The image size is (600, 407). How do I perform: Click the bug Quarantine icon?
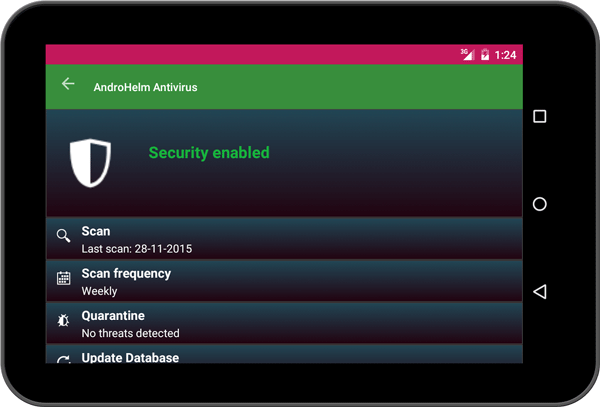[x=63, y=321]
